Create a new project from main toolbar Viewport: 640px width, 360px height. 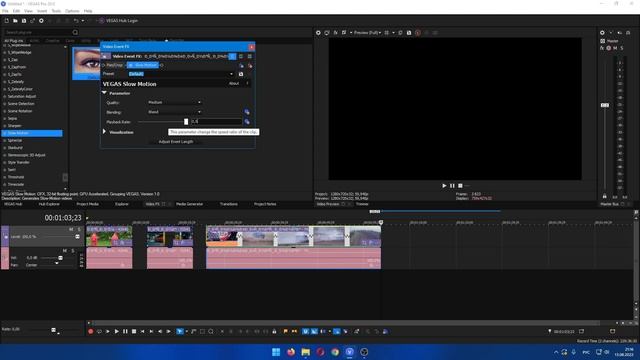click(7, 20)
